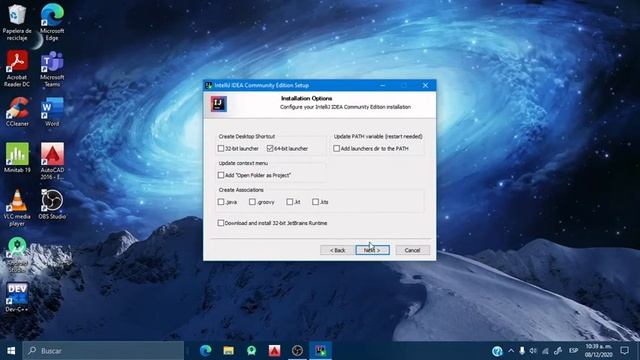The width and height of the screenshot is (640, 360).
Task: Close the IntelliJ IDEA Setup window
Action: pos(425,85)
